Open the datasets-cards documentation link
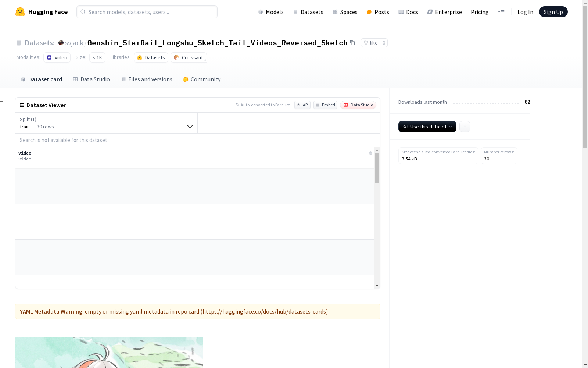Screen dimensions: 588x368 coord(264,312)
